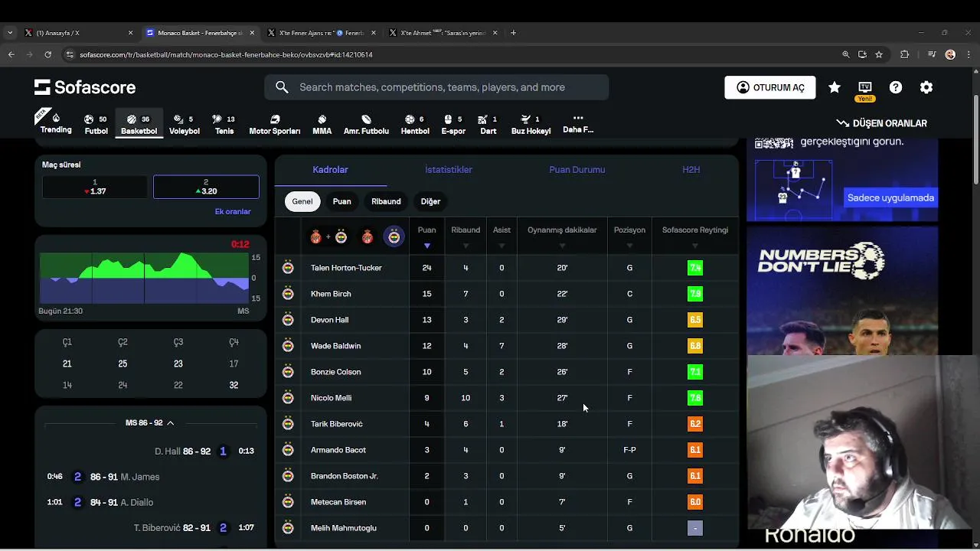Screen dimensions: 980x551
Task: Switch to the Puan Durumu tab
Action: click(577, 170)
